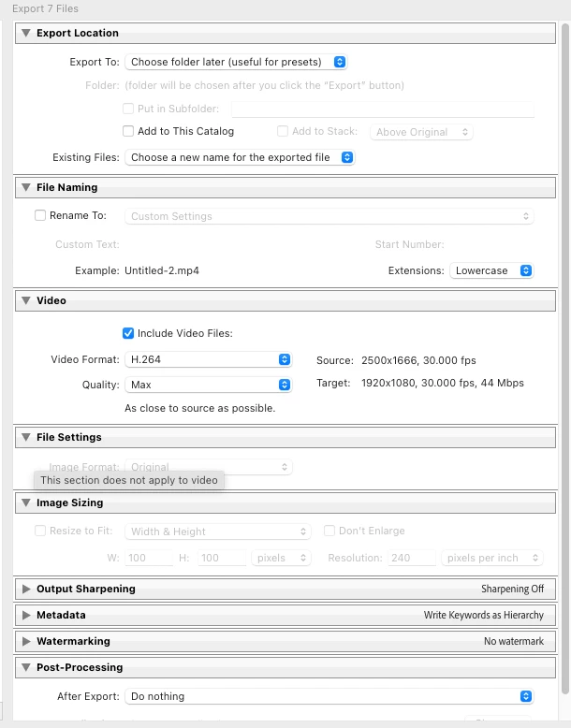Click the Write Keywords as Hierarchy text
Screen dimensions: 571x728
coord(484,615)
